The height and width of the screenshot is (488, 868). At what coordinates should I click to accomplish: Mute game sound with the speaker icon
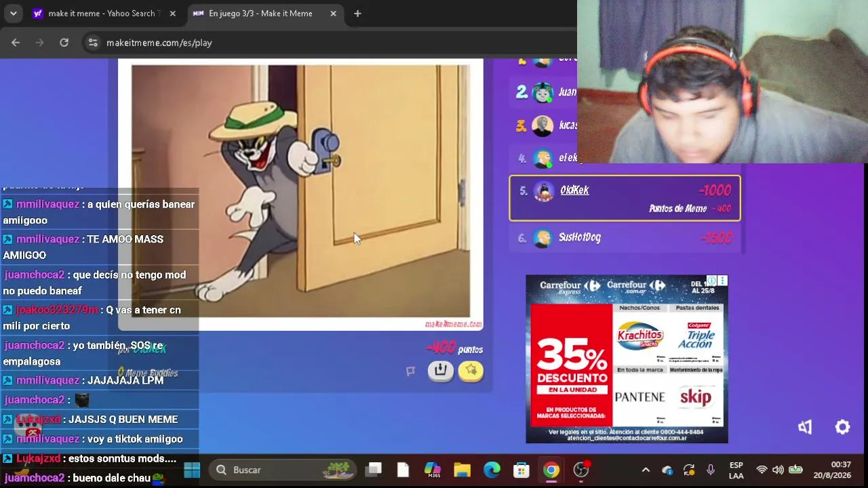[x=805, y=427]
